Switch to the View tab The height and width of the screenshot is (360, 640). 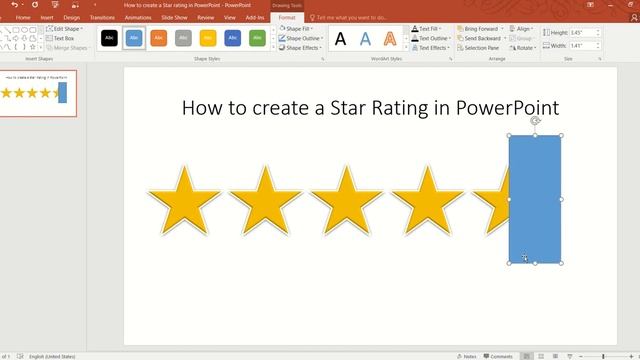pyautogui.click(x=229, y=18)
